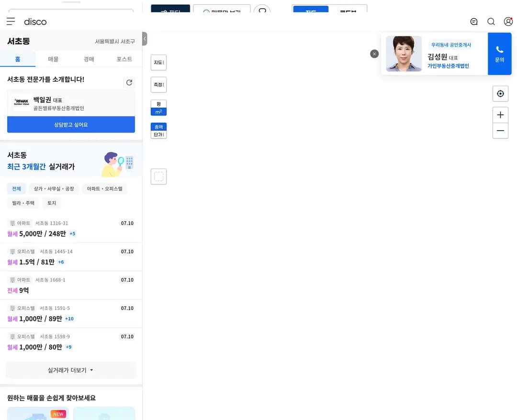Open the 서초동 1598-9 transaction row
The height and width of the screenshot is (420, 517).
point(71,342)
